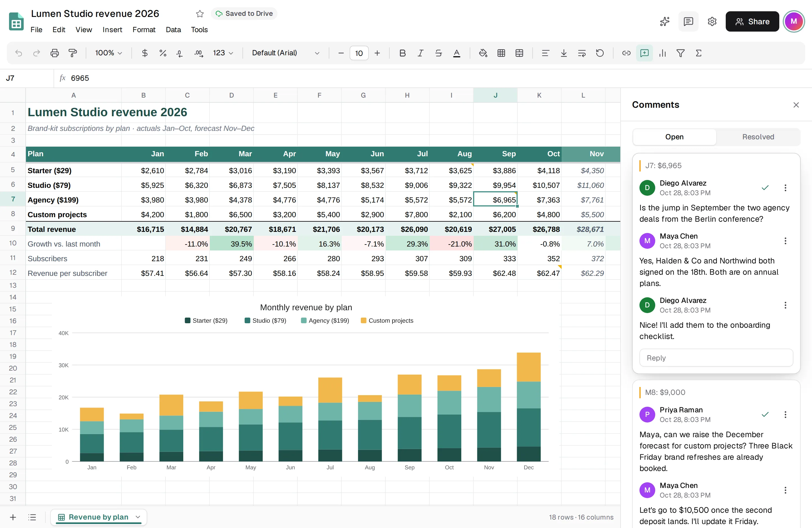Click the filter funnel icon
Viewport: 812px width, 528px height.
tap(681, 53)
